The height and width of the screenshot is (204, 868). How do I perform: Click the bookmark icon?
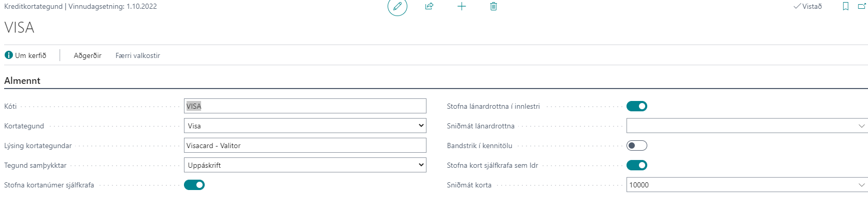click(x=846, y=6)
